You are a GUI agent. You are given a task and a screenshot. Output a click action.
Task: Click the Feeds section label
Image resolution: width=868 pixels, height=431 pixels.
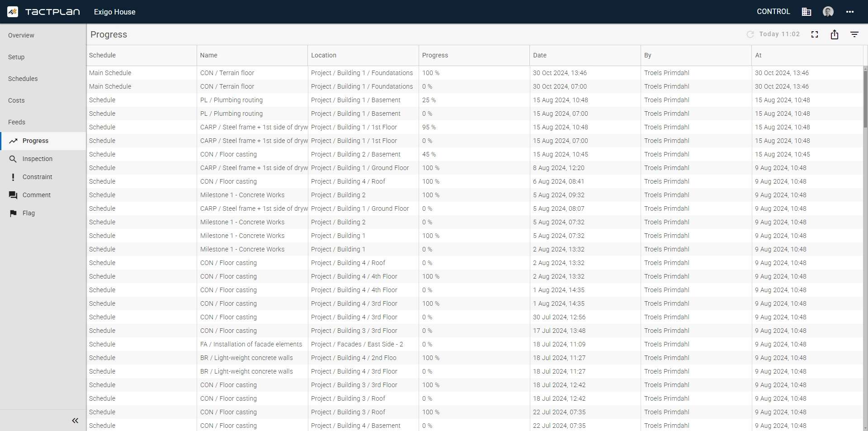pos(17,122)
